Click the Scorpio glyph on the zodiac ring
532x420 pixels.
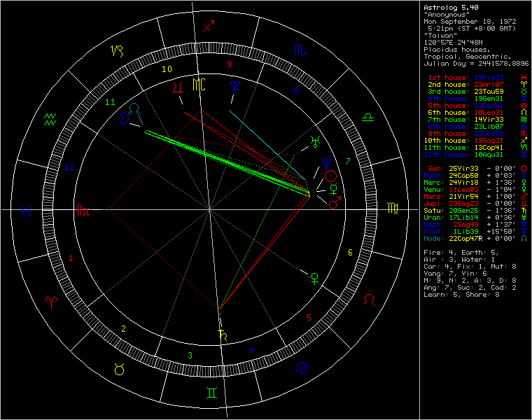coord(300,50)
